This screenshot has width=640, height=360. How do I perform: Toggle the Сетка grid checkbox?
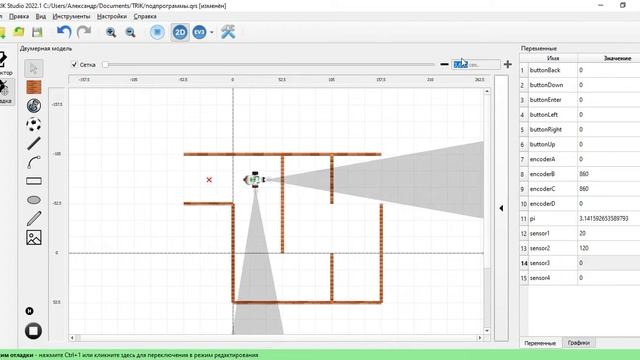coord(74,64)
